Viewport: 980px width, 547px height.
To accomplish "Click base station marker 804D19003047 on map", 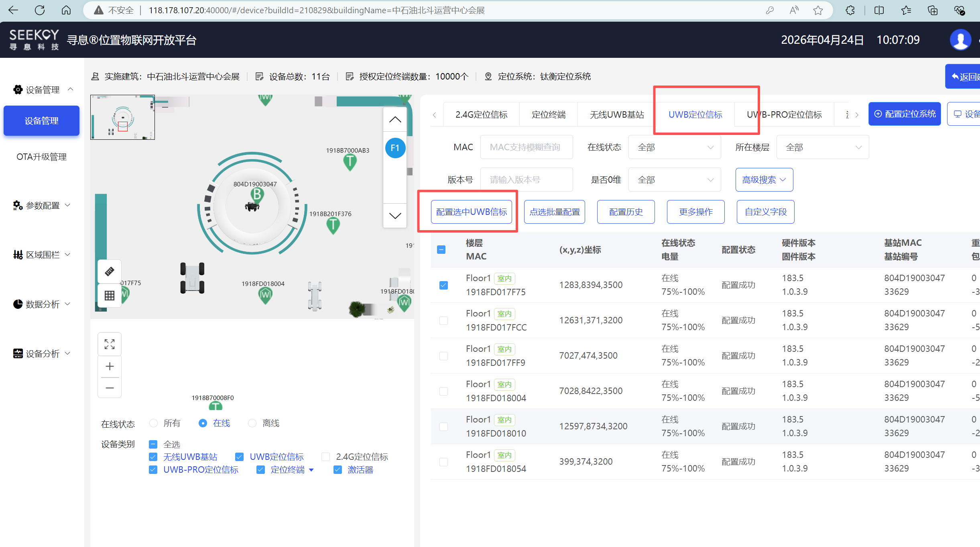I will (257, 196).
